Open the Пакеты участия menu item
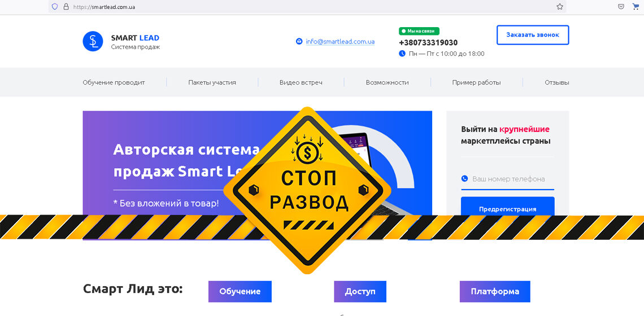The height and width of the screenshot is (316, 644). coord(212,82)
